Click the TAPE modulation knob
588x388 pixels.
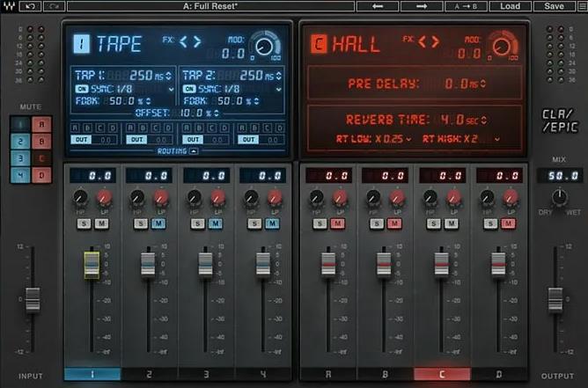[261, 45]
